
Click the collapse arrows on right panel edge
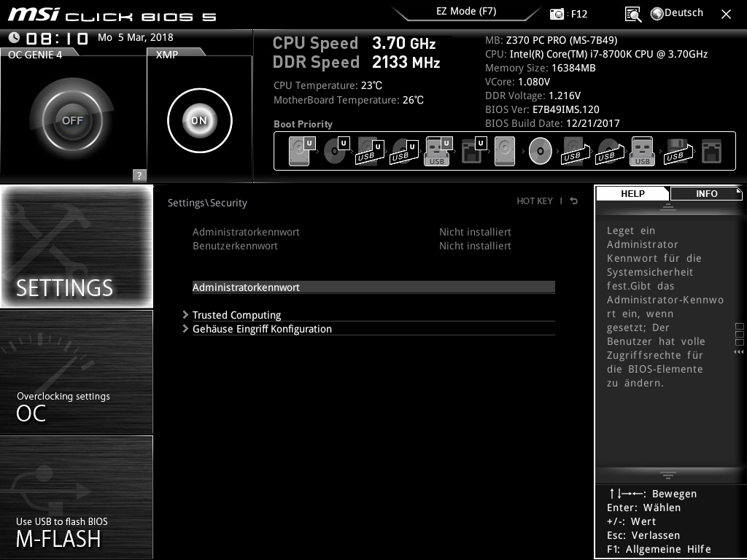738,352
